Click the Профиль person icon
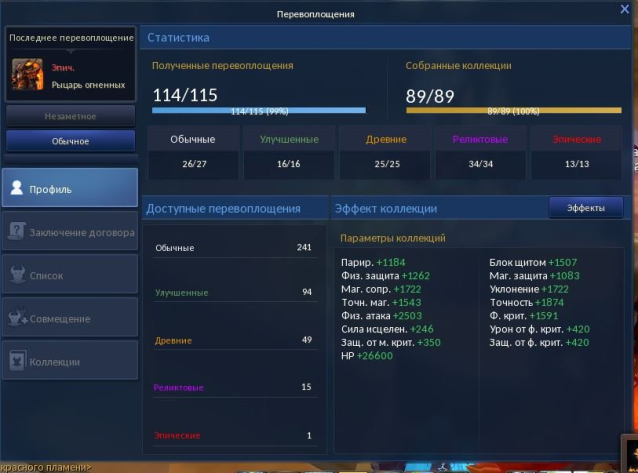The height and width of the screenshot is (473, 638). [x=17, y=188]
